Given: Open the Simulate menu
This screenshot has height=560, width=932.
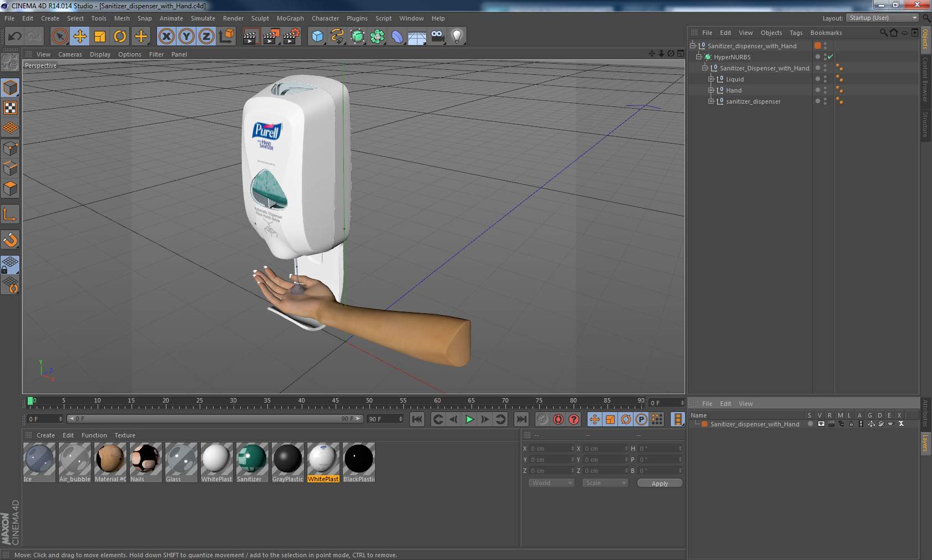Looking at the screenshot, I should (202, 18).
